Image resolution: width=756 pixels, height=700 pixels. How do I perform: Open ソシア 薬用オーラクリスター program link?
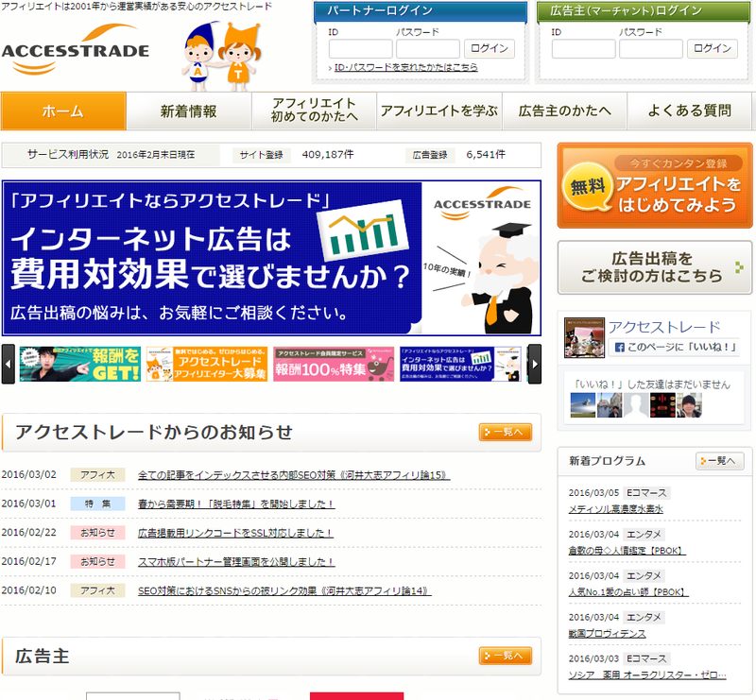click(x=647, y=674)
